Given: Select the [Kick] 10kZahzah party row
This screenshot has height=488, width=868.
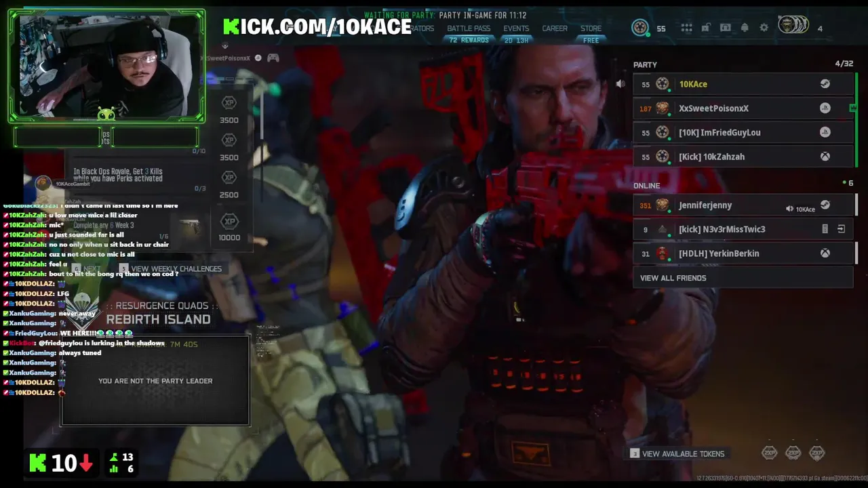Looking at the screenshot, I should point(743,157).
